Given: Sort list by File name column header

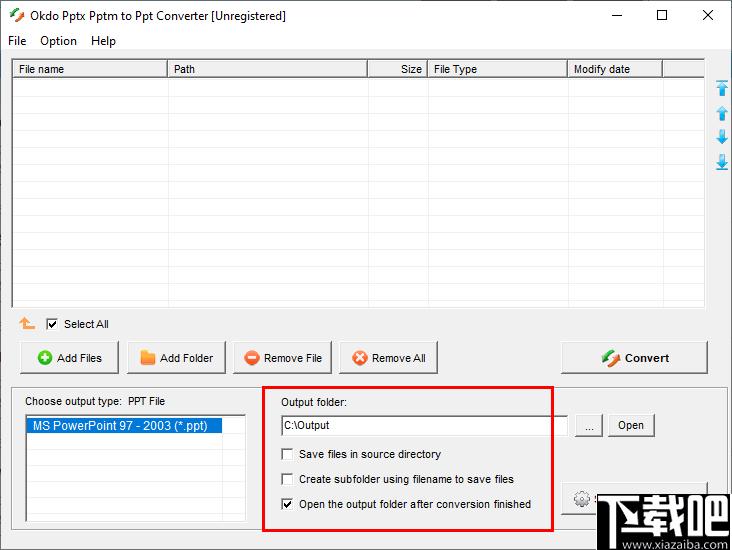Looking at the screenshot, I should click(x=90, y=69).
